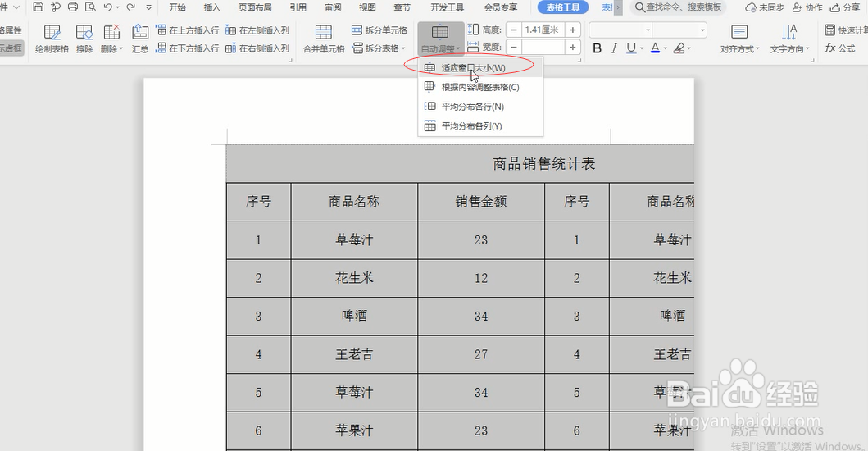The height and width of the screenshot is (451, 868).
Task: Switch to the Page Layout (页面布局) tab
Action: tap(255, 7)
